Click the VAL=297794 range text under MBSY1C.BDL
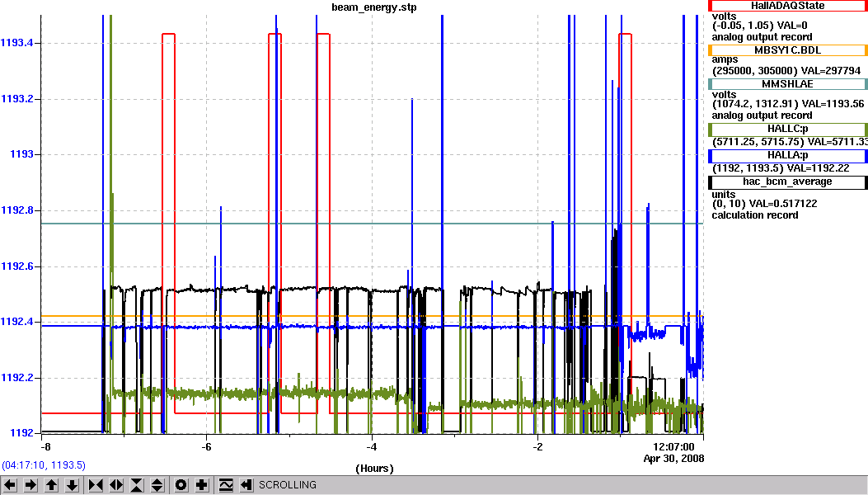Viewport: 868px width, 495px height. click(786, 71)
